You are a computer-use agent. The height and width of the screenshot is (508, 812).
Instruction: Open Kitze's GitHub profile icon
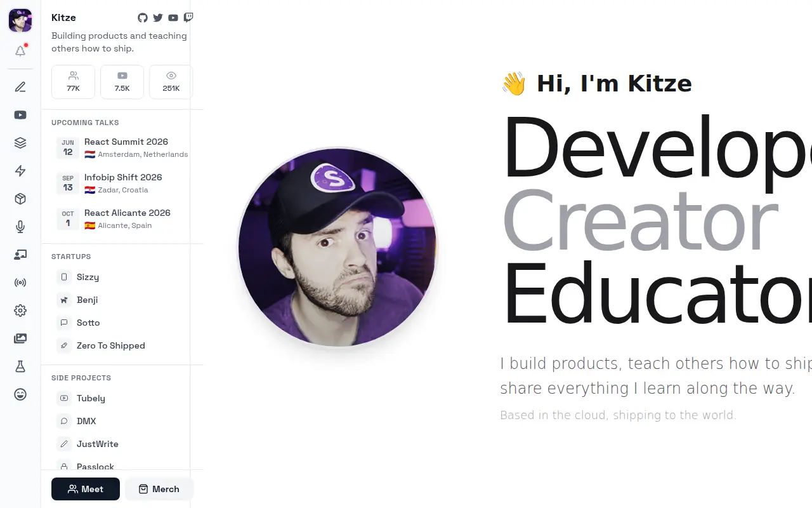coord(143,18)
